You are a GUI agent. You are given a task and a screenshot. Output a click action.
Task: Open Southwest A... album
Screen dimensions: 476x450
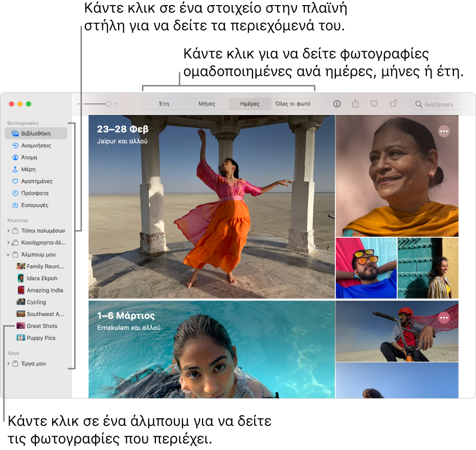[40, 314]
